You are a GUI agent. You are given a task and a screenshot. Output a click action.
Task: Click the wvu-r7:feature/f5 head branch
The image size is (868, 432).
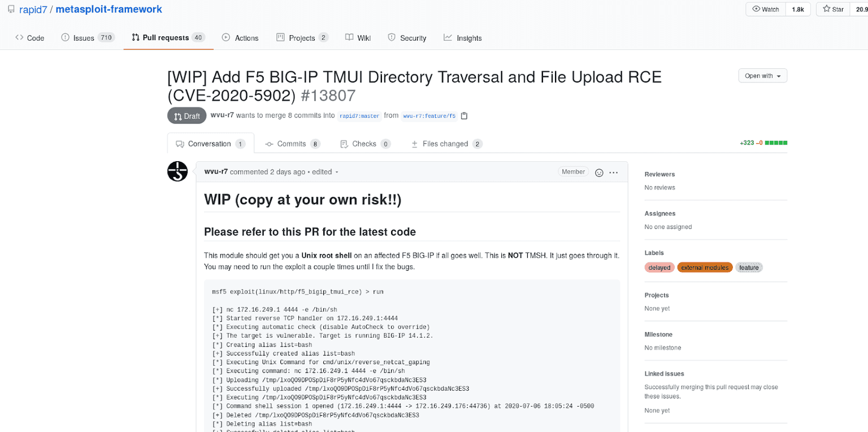click(x=429, y=116)
